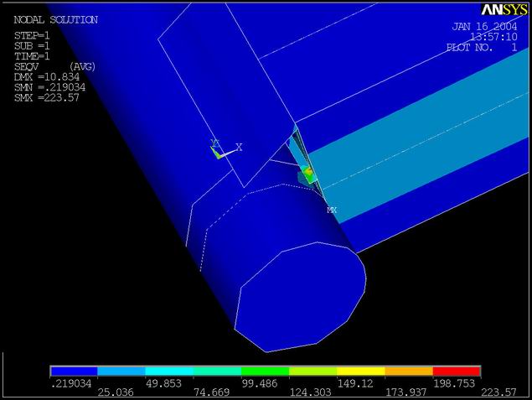Click the 13:57:10 timestamp
The width and height of the screenshot is (532, 400).
493,37
